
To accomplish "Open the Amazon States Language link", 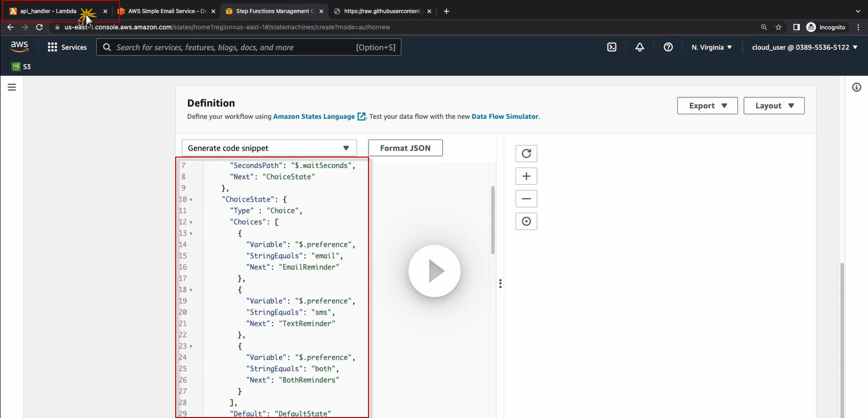I will pyautogui.click(x=314, y=116).
